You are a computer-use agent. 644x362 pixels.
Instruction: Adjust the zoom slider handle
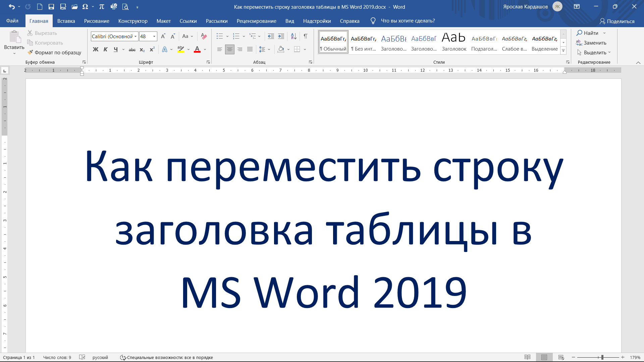(x=602, y=357)
